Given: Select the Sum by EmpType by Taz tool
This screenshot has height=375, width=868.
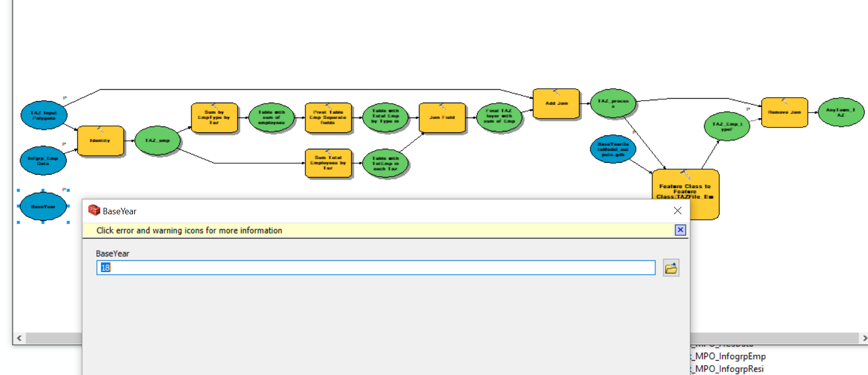Looking at the screenshot, I should coord(214,118).
